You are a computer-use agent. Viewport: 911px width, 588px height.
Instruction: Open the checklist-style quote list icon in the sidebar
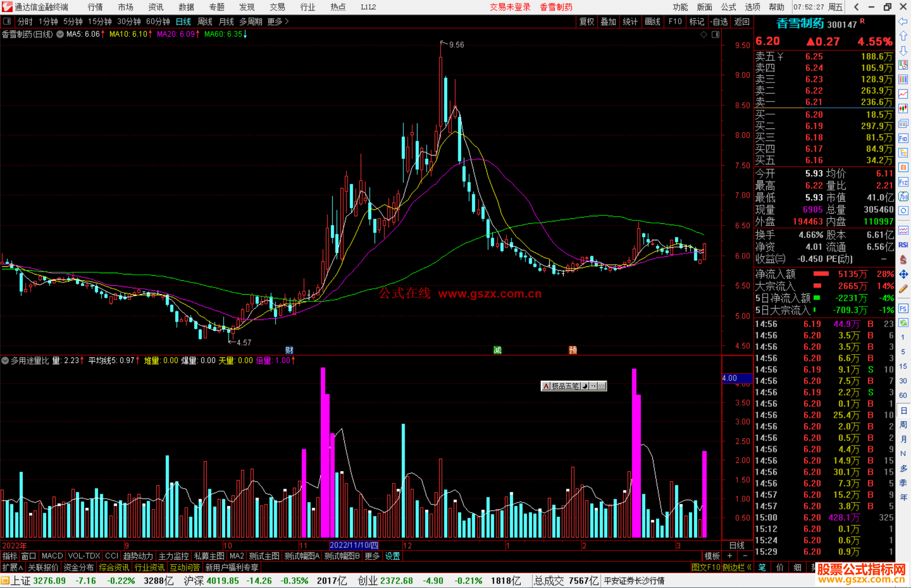click(x=903, y=65)
